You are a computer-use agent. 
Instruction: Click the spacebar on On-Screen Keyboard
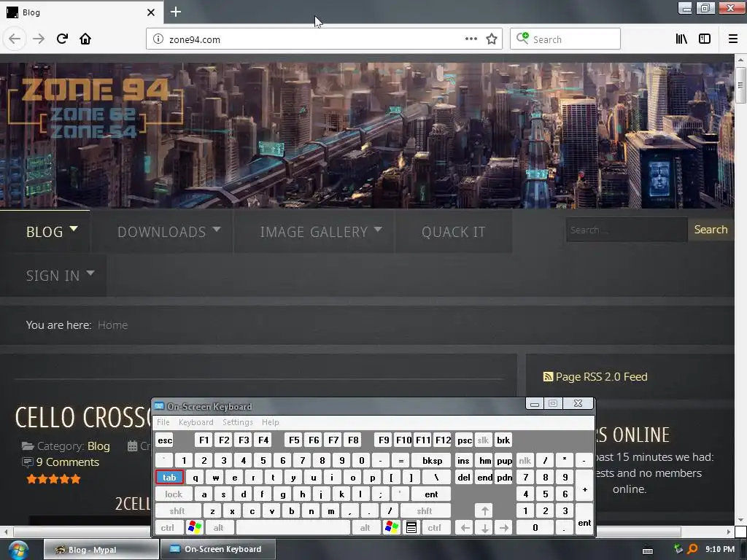pos(293,528)
